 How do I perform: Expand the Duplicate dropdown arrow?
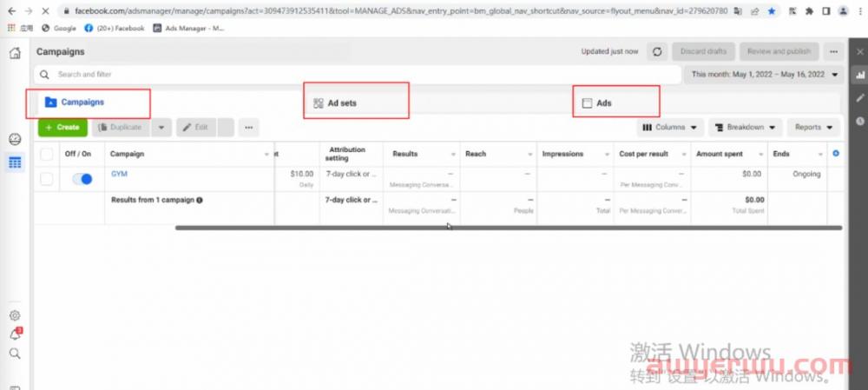click(161, 128)
